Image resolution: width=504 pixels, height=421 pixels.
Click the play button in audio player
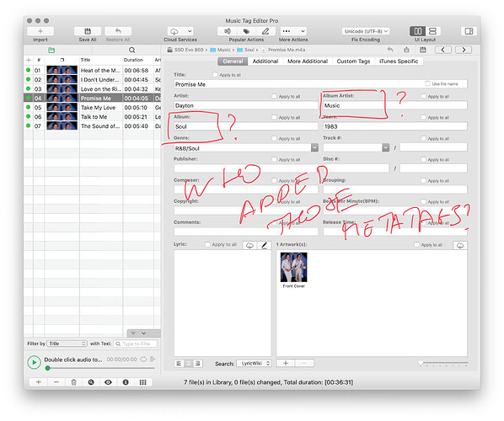pos(34,362)
